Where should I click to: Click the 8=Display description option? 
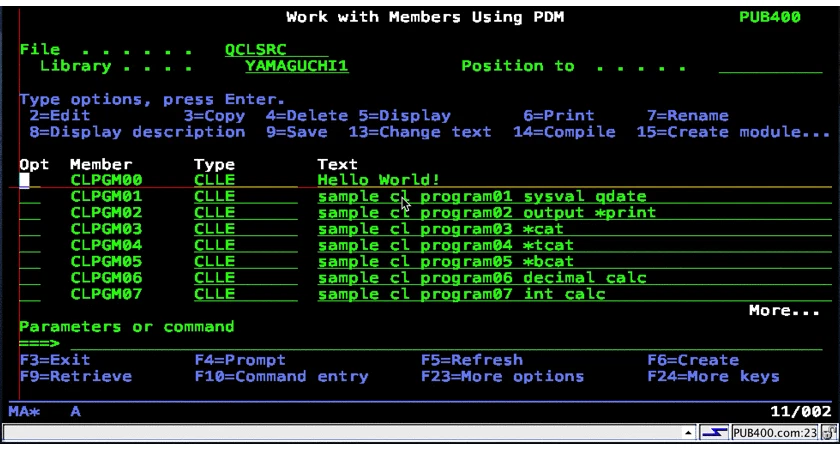coord(137,132)
